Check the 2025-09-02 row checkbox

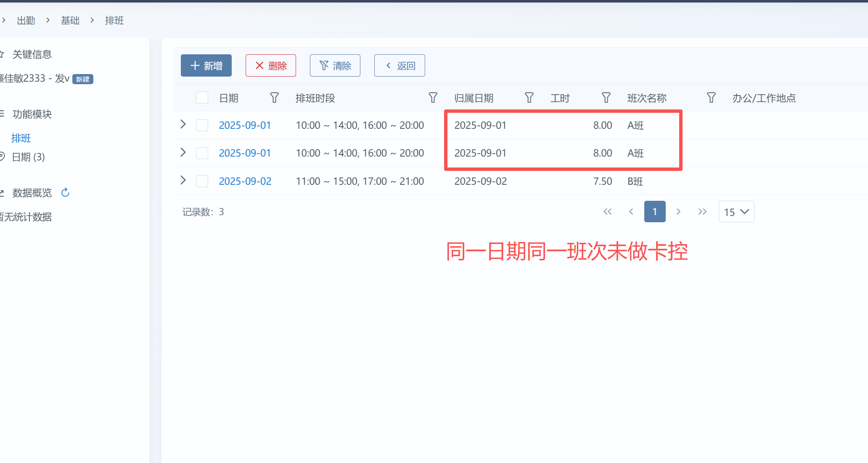click(202, 181)
